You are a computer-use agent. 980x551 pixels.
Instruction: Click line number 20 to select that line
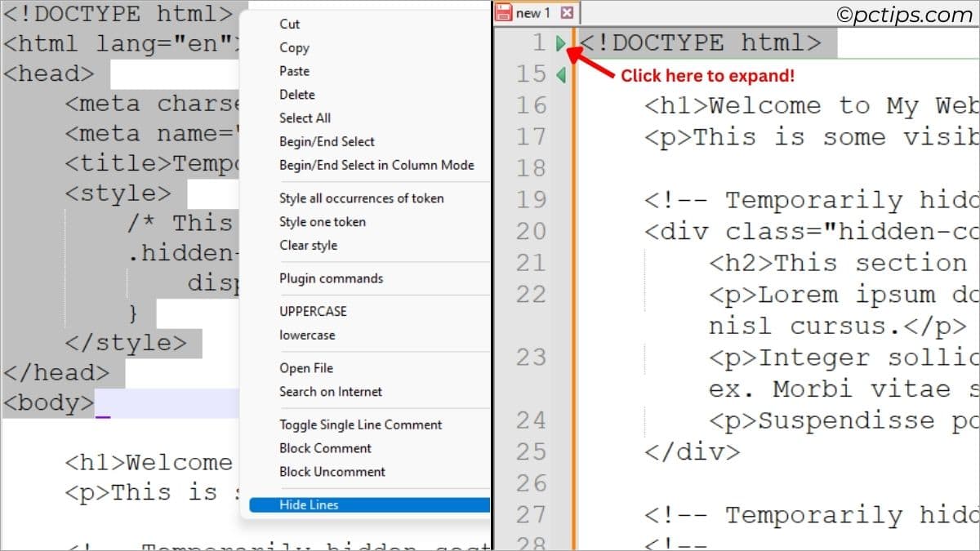pos(532,231)
